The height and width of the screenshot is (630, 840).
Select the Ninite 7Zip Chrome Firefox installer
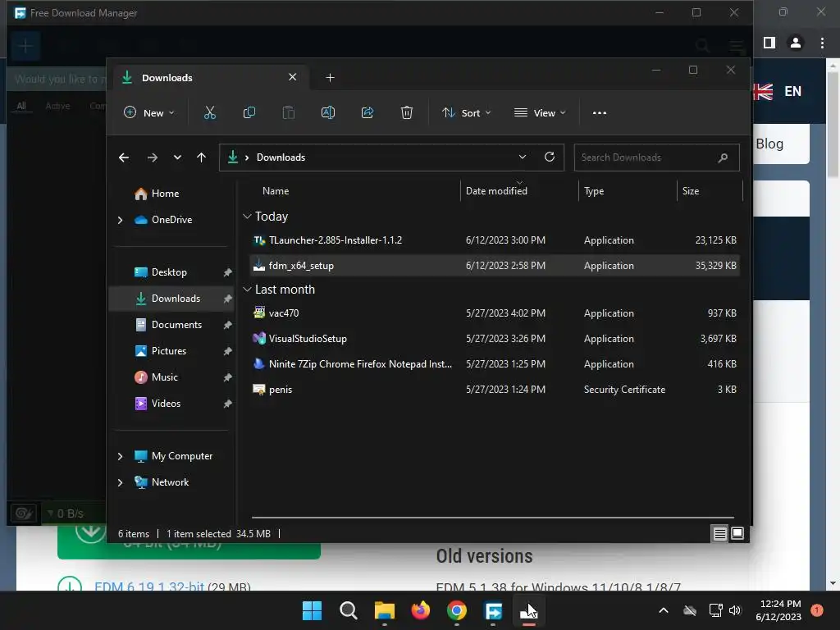point(495,364)
